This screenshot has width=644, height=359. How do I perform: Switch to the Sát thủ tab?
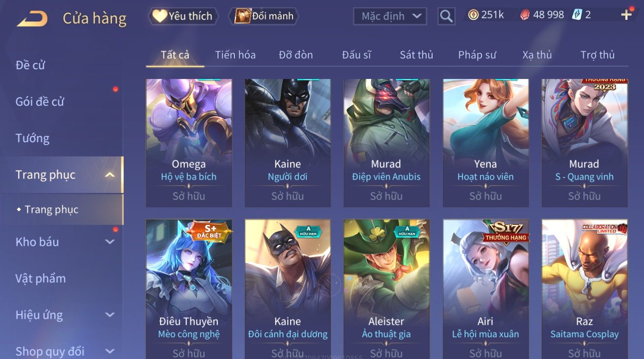[x=416, y=55]
